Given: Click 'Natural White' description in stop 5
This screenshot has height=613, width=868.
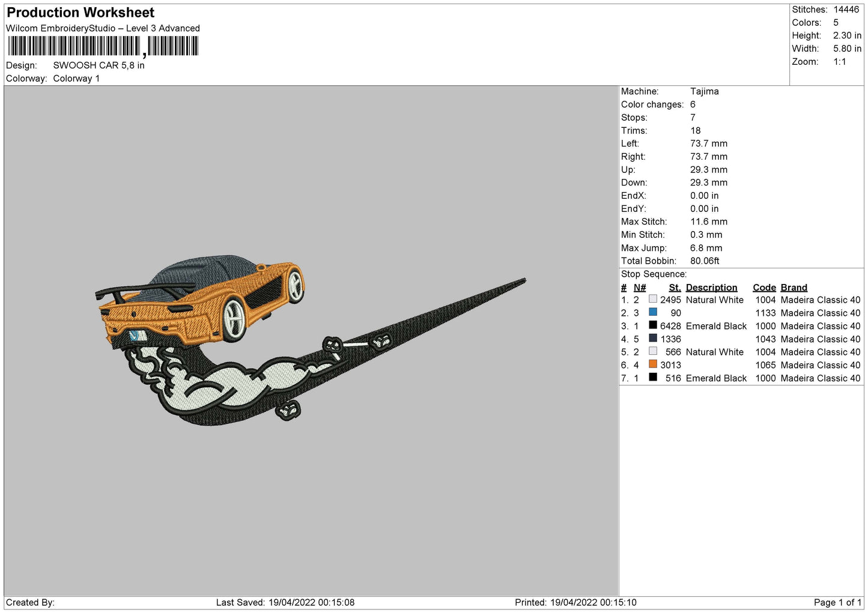Looking at the screenshot, I should 715,352.
